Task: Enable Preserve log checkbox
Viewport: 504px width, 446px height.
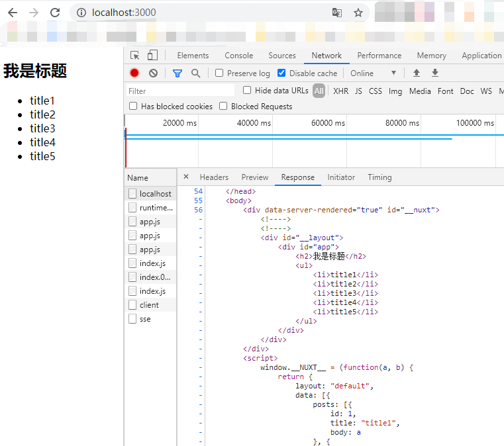Action: tap(219, 73)
